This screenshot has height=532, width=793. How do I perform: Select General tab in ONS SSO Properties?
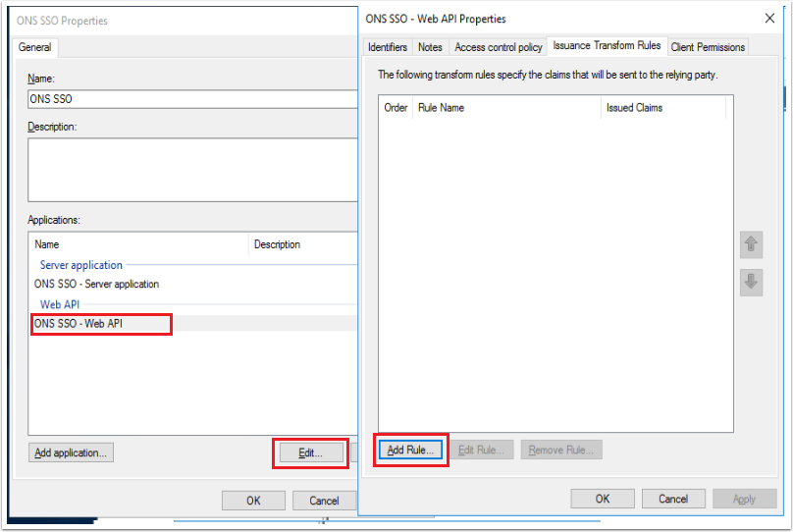[x=35, y=47]
